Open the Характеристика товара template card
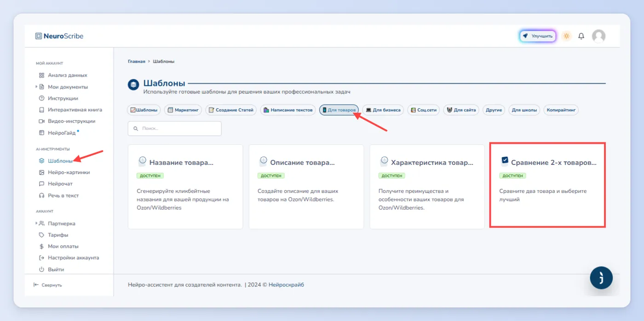The width and height of the screenshot is (644, 321). [x=427, y=187]
